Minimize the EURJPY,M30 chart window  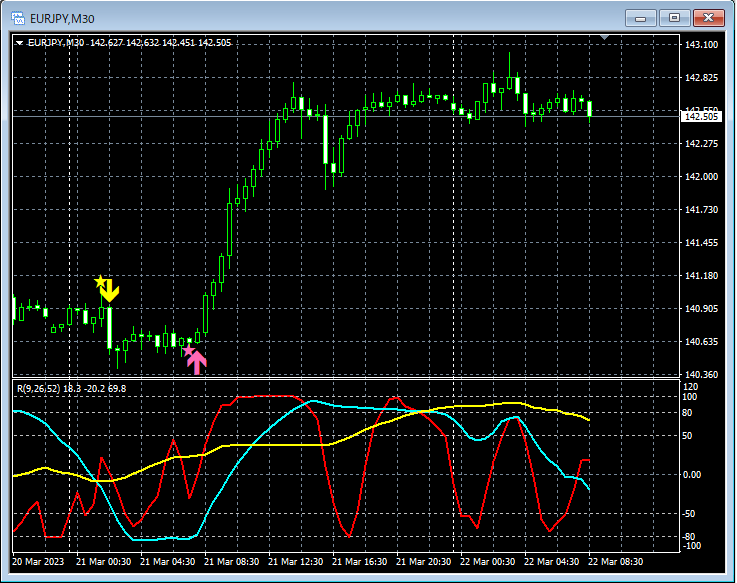coord(640,18)
